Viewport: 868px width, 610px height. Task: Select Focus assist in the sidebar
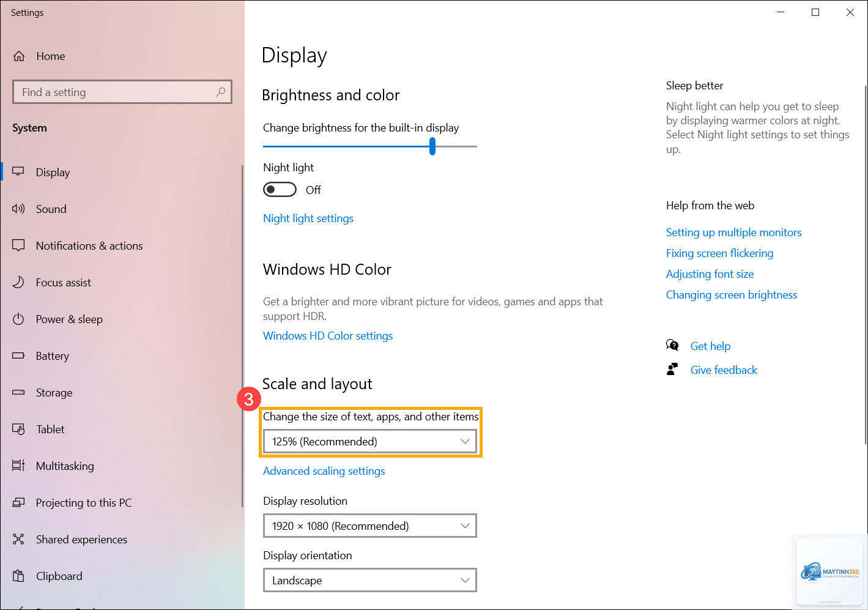64,282
